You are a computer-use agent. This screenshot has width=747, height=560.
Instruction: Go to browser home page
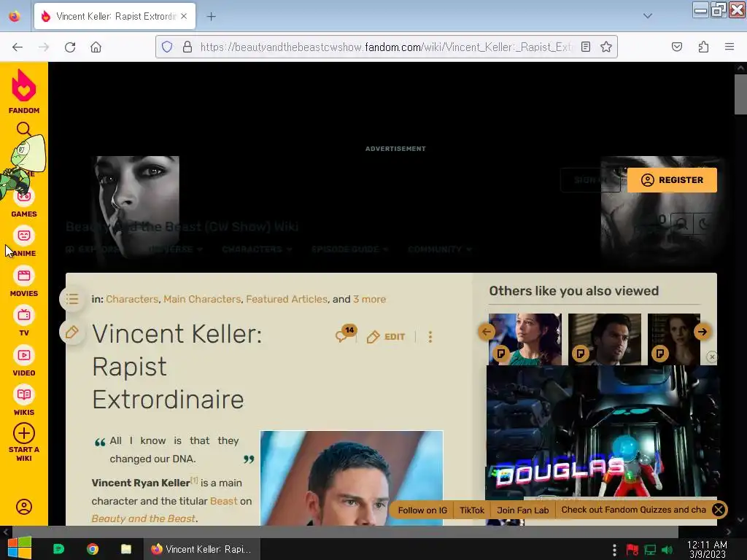(96, 47)
